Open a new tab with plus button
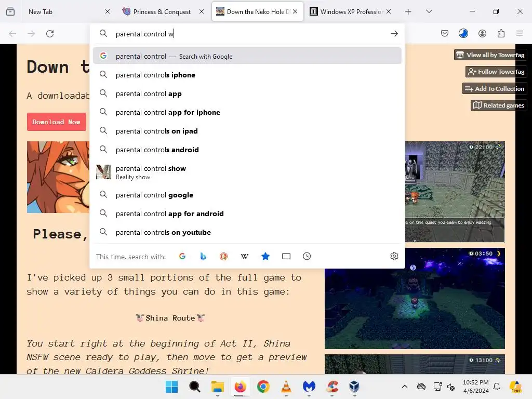Image resolution: width=532 pixels, height=399 pixels. (408, 11)
